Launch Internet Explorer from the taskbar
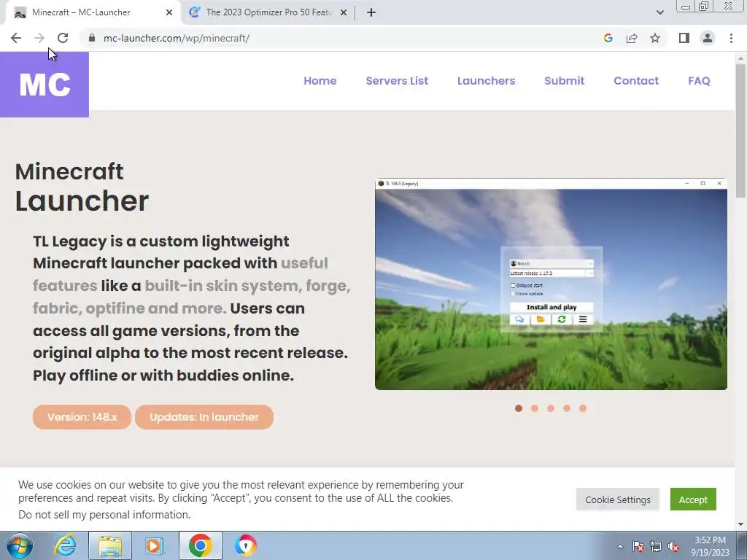 click(65, 545)
